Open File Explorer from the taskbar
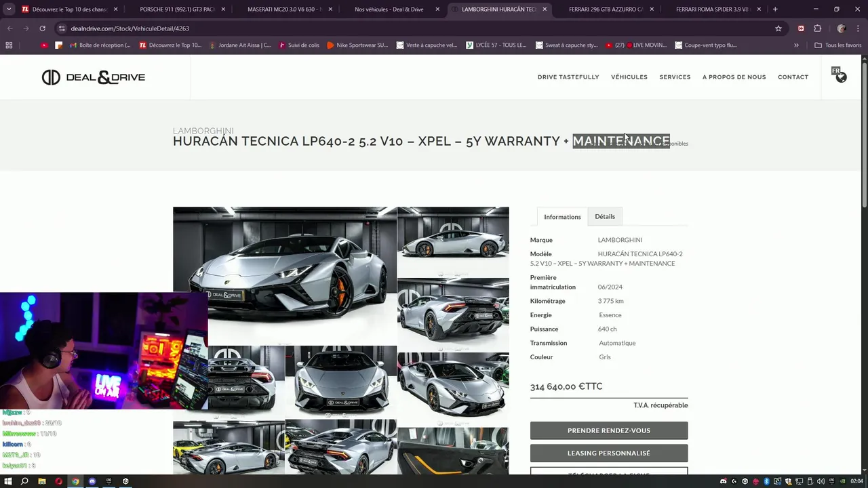Screen dimensions: 868x488 coord(41,481)
